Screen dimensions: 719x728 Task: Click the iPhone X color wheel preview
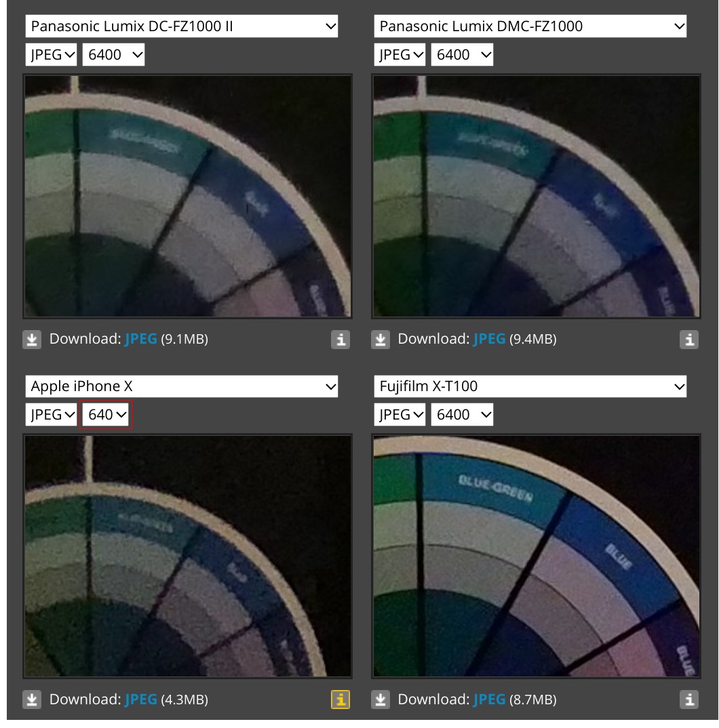(x=188, y=557)
